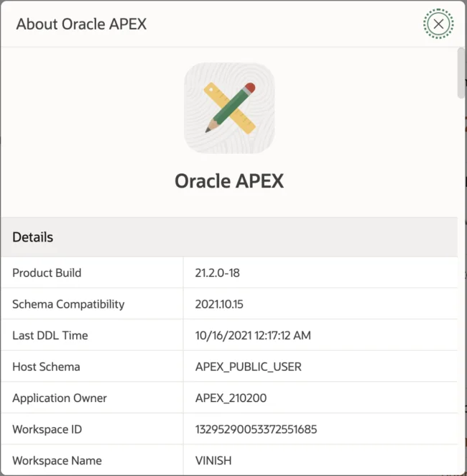Click the 'About Oracle APEX' dialog title
This screenshot has width=467, height=476.
[x=81, y=24]
